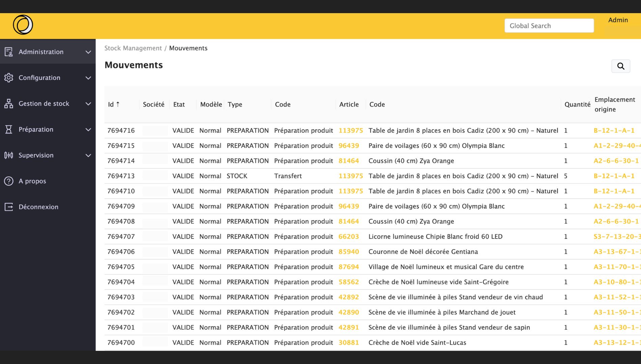The height and width of the screenshot is (364, 641).
Task: Open article 42891 link
Action: tap(349, 328)
